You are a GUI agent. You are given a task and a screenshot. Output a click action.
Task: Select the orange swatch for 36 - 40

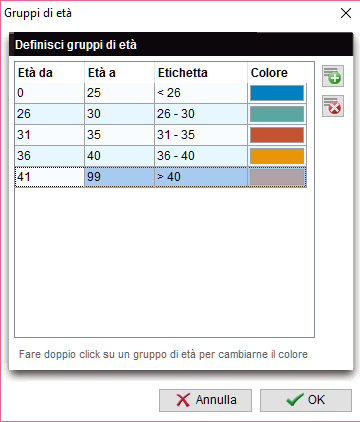tap(277, 156)
